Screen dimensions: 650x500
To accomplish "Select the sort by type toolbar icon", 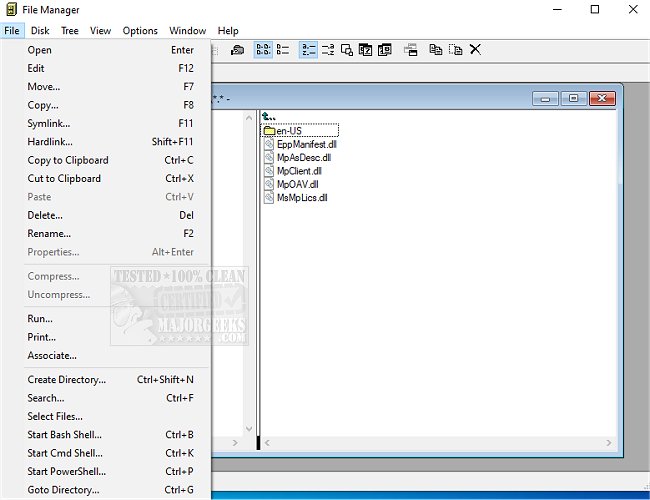I will pyautogui.click(x=327, y=50).
